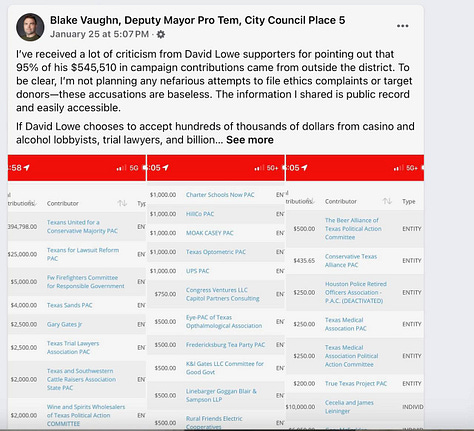Open Wine and Spirits Wholesalers link
474x431 pixels.
pos(86,415)
